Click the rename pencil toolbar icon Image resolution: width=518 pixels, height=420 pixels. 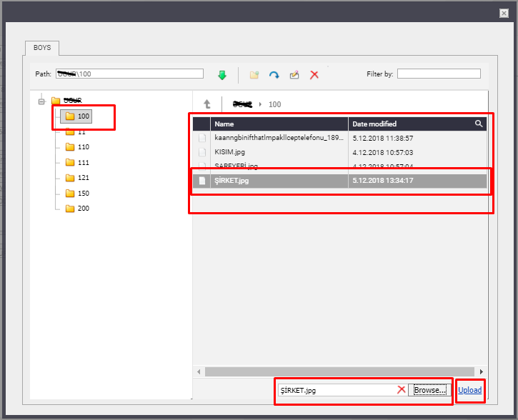tap(294, 74)
